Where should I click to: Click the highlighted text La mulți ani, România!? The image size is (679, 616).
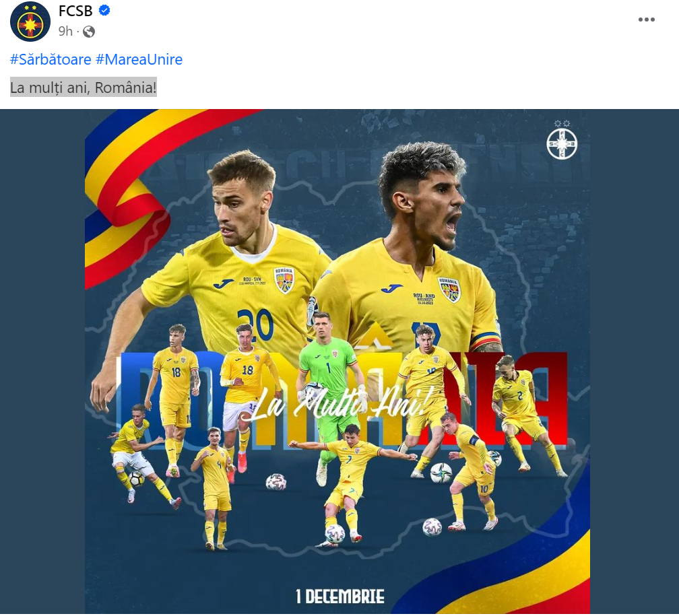(x=83, y=88)
